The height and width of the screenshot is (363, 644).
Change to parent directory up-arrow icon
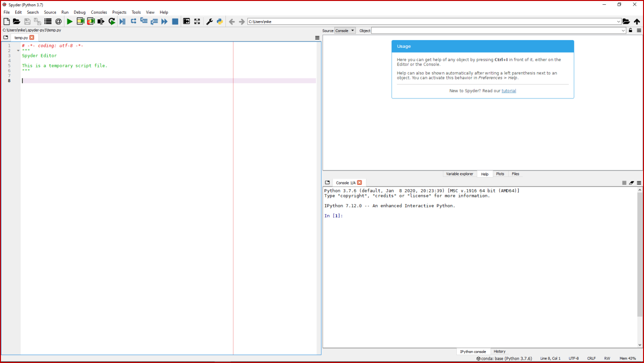click(637, 21)
